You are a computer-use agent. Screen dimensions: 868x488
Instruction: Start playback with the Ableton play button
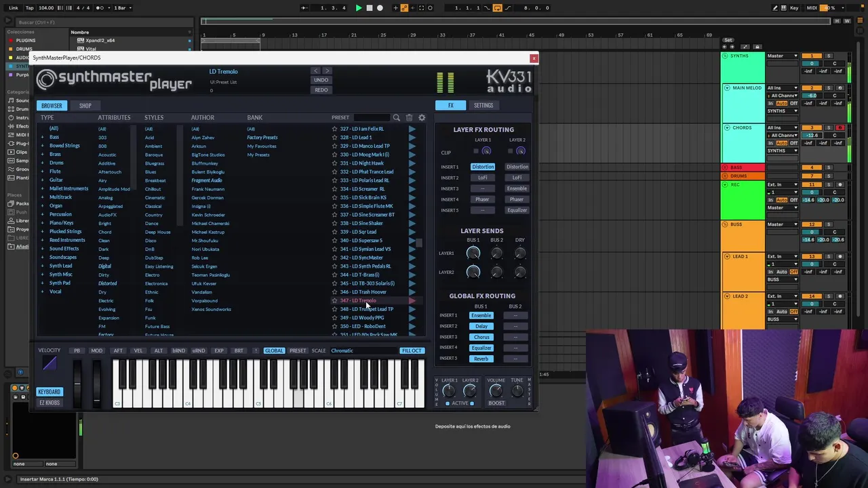(x=359, y=8)
